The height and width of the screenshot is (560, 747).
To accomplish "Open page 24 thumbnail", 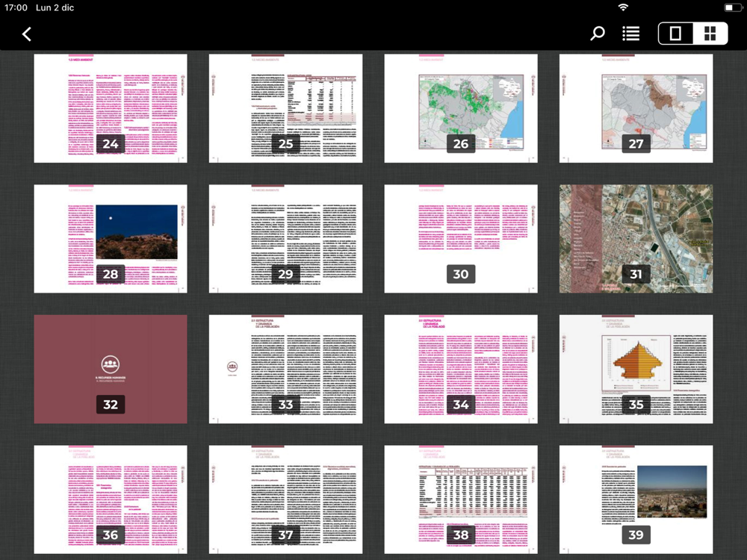I will (x=111, y=108).
